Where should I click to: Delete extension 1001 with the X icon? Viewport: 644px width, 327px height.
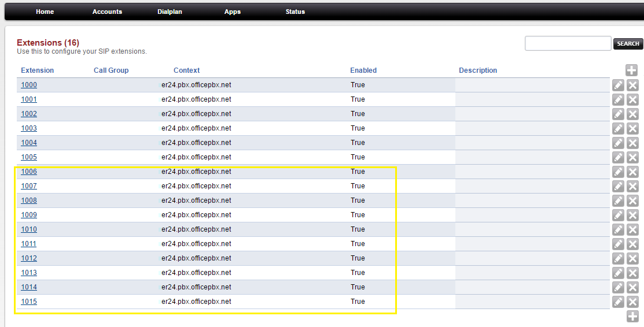[632, 100]
